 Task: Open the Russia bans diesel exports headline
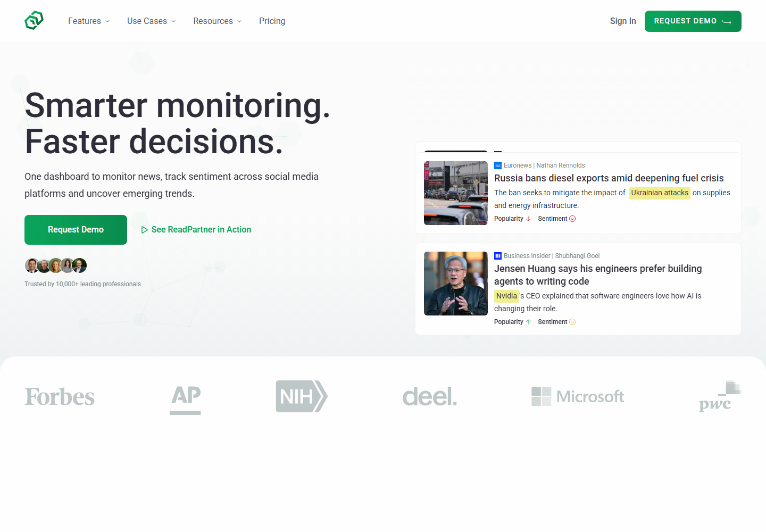[609, 178]
